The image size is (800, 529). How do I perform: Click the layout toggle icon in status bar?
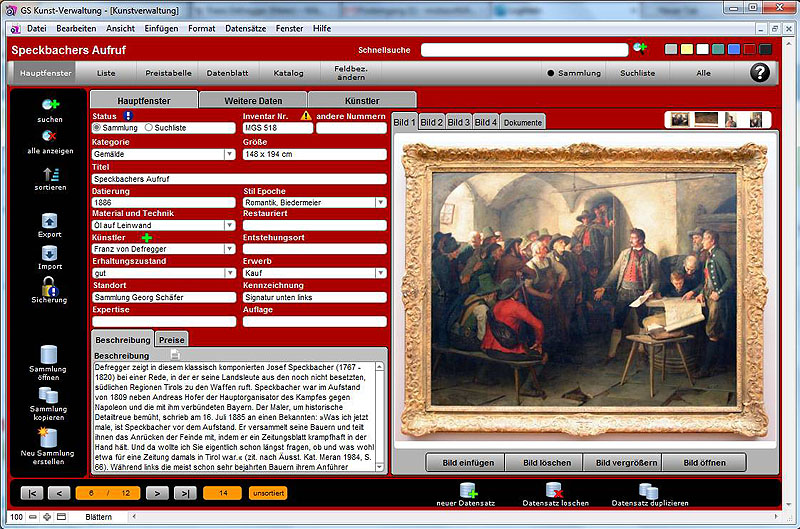(61, 517)
